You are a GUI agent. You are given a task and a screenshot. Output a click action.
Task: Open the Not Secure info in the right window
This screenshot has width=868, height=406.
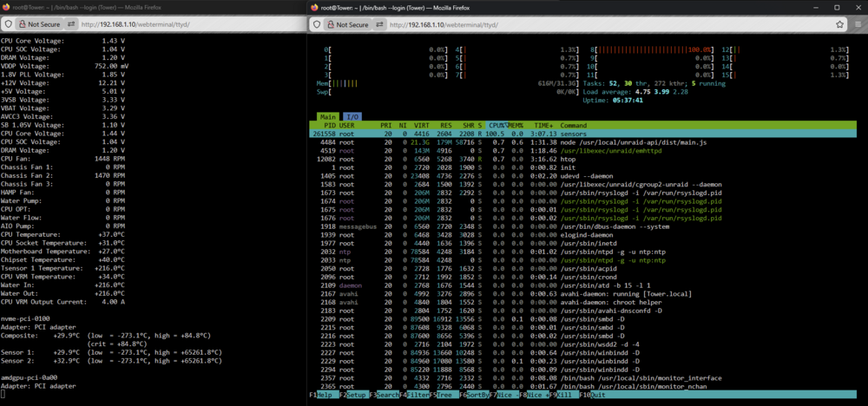point(348,25)
